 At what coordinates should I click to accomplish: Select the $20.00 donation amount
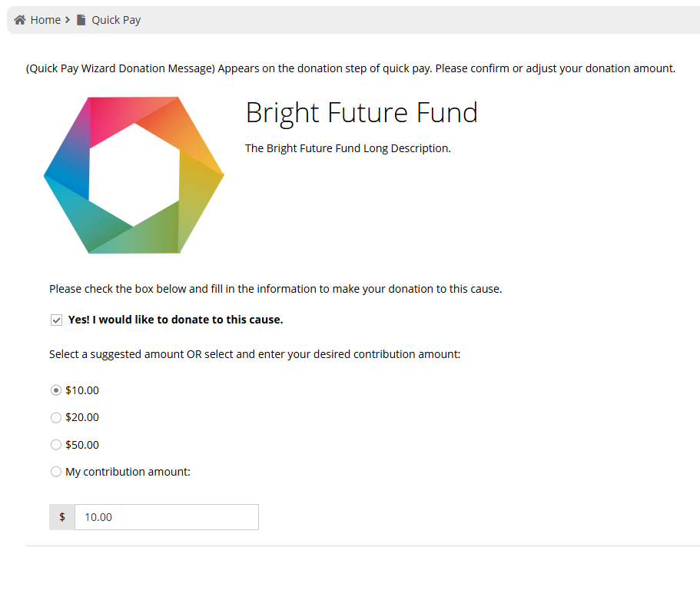click(56, 418)
